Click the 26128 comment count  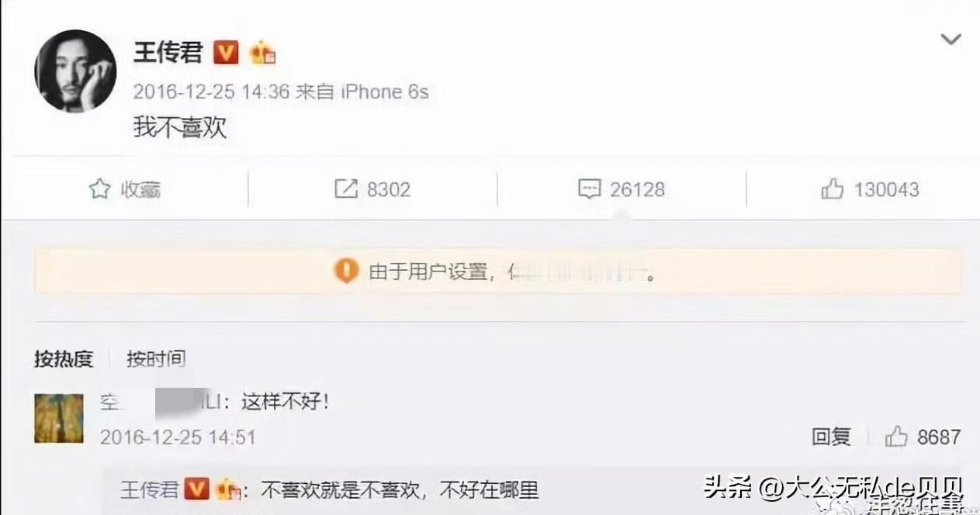(x=637, y=189)
